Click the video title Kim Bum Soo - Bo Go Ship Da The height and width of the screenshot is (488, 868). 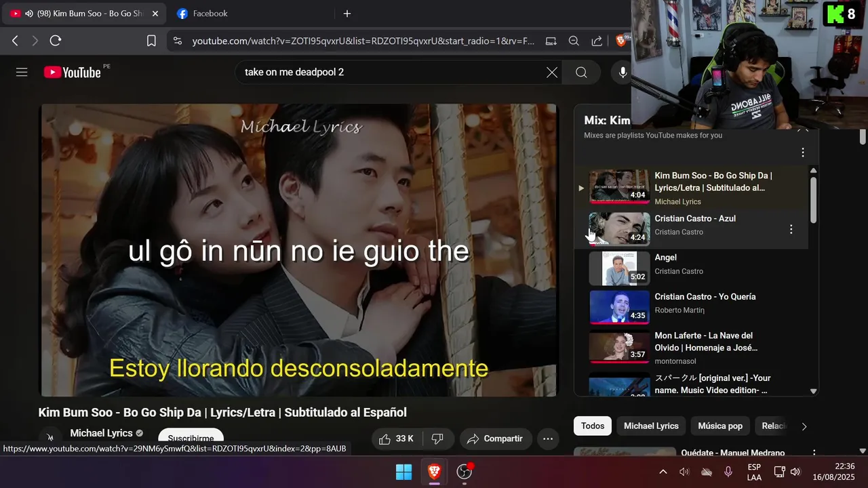point(222,412)
